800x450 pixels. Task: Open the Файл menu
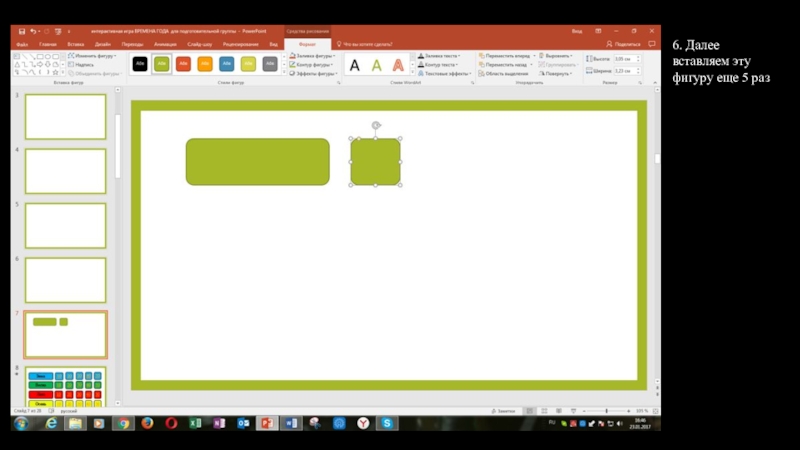[x=22, y=44]
